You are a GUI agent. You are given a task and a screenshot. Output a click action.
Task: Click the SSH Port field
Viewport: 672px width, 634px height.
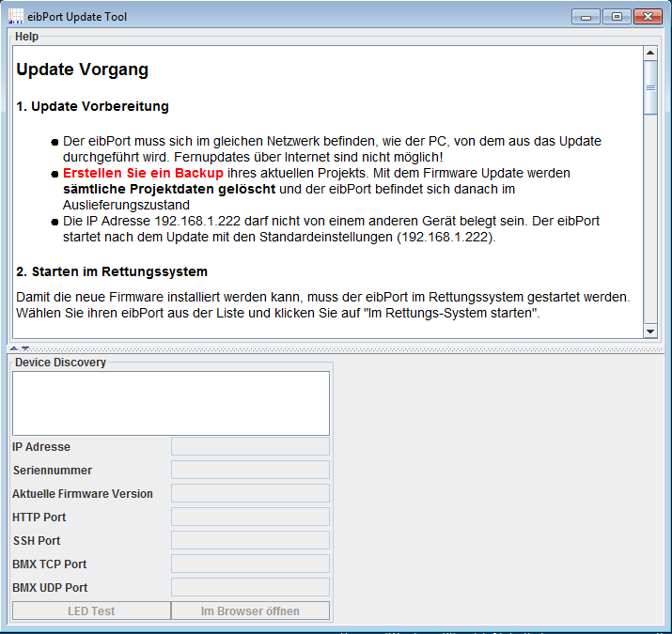(x=250, y=540)
